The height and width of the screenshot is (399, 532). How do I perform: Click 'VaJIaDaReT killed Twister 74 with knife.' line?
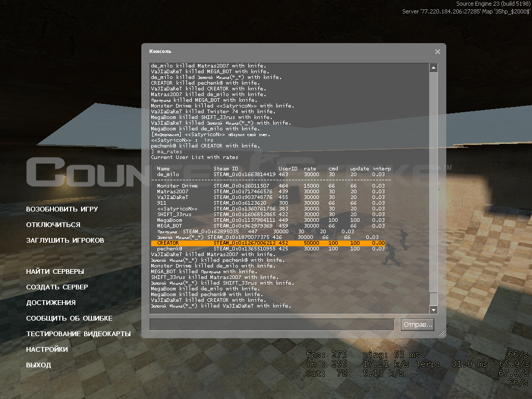213,112
